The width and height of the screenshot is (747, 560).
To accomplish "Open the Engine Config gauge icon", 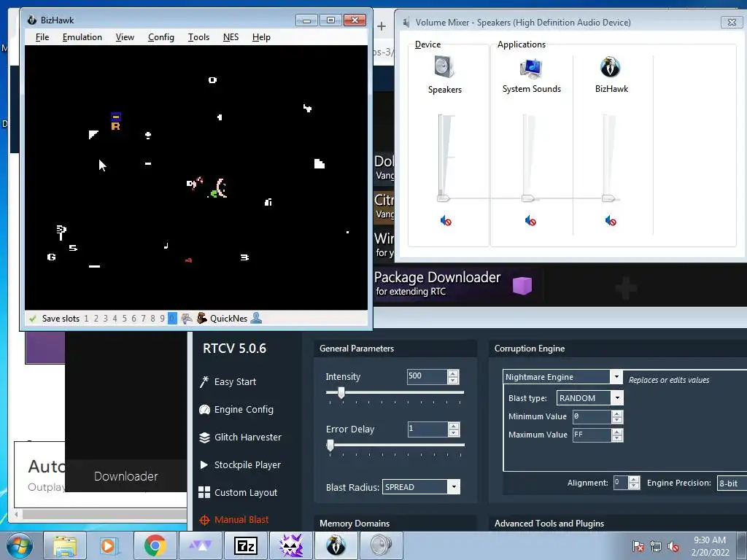I will pyautogui.click(x=204, y=410).
